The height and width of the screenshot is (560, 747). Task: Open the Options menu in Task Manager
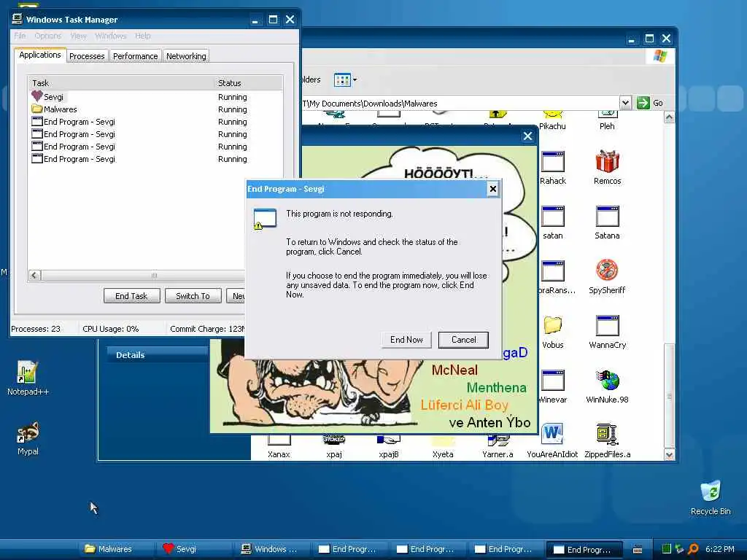point(47,36)
